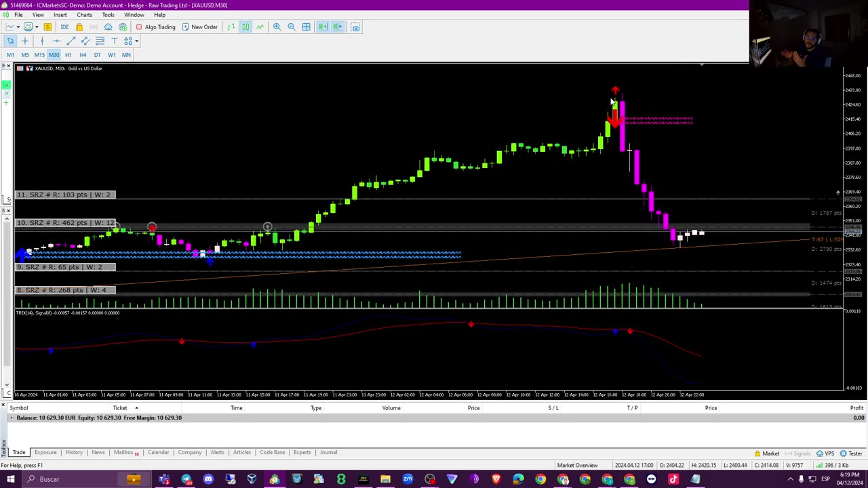The image size is (868, 488).
Task: Select the text label T tool
Action: click(114, 41)
